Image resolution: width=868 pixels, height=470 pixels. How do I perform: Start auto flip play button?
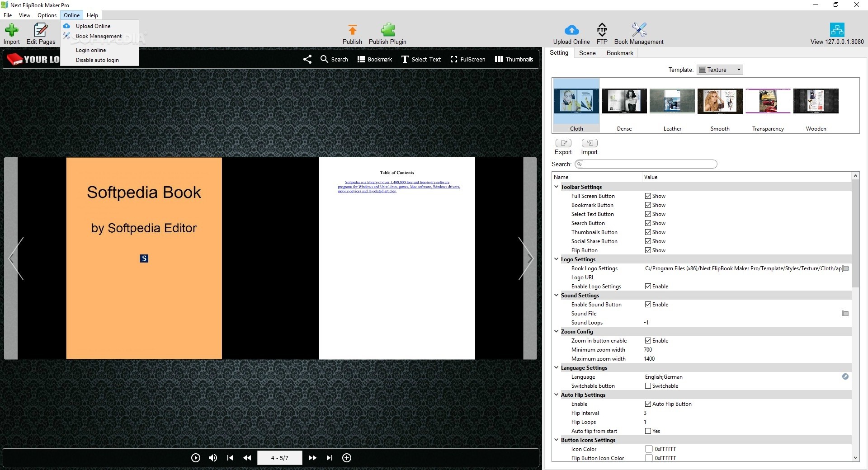(x=196, y=458)
